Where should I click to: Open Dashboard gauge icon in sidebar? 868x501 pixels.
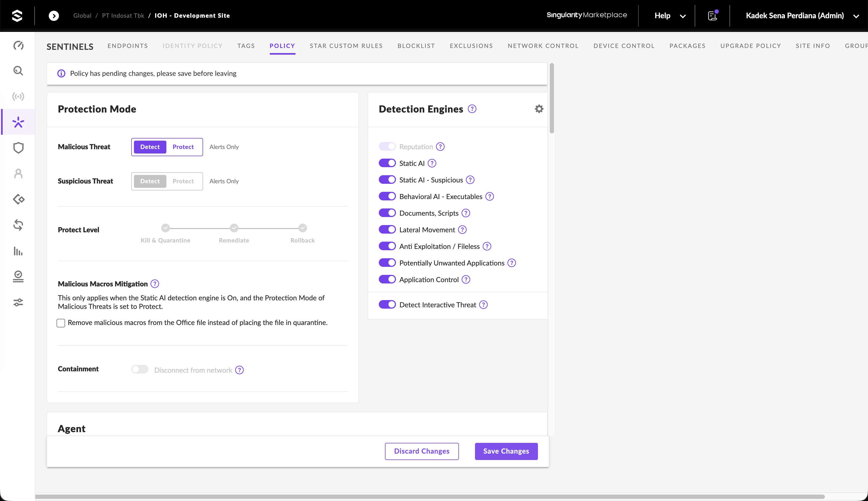[18, 46]
